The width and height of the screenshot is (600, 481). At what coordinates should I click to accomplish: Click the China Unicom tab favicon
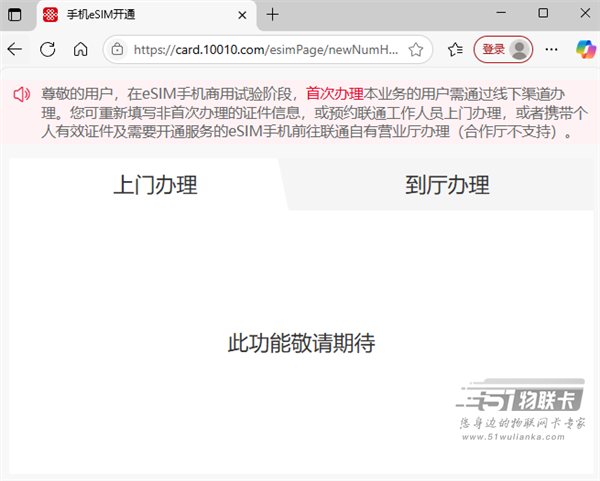pyautogui.click(x=50, y=15)
